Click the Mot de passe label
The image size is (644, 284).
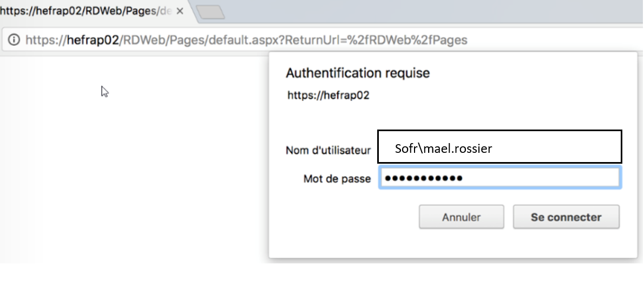[x=337, y=179]
